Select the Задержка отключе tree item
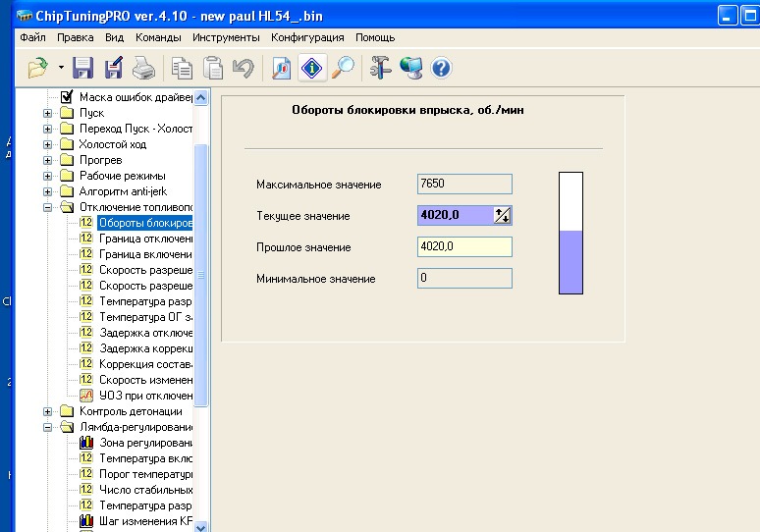This screenshot has width=760, height=532. click(x=145, y=333)
